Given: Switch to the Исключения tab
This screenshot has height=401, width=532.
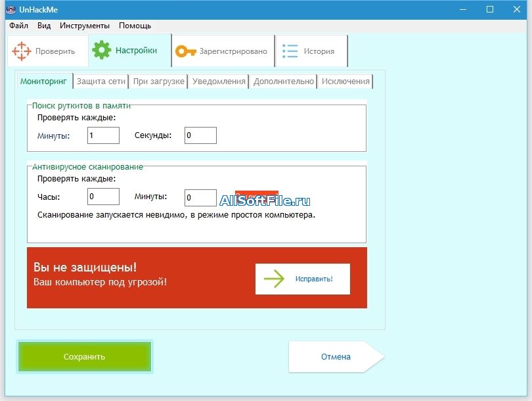Looking at the screenshot, I should click(x=345, y=82).
